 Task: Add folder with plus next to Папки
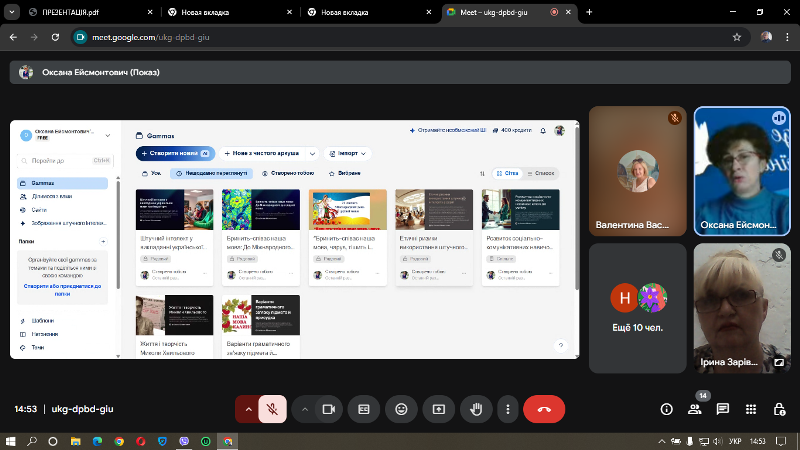point(103,241)
